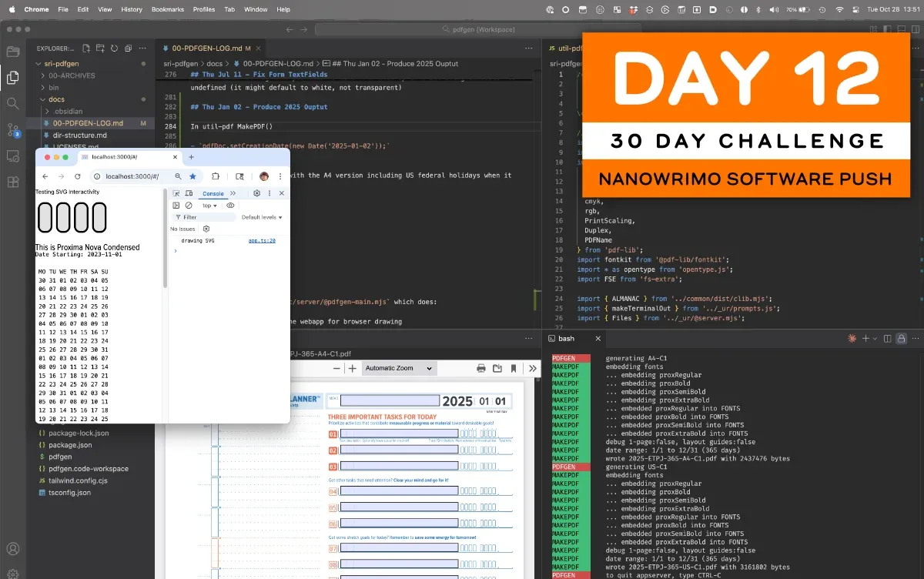
Task: Expand the top frame context dropdown
Action: pyautogui.click(x=209, y=206)
